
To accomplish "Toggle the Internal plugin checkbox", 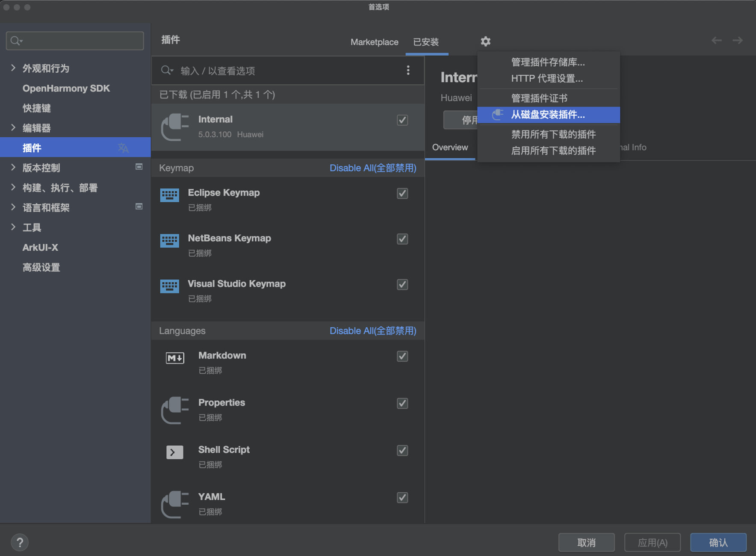I will (402, 120).
